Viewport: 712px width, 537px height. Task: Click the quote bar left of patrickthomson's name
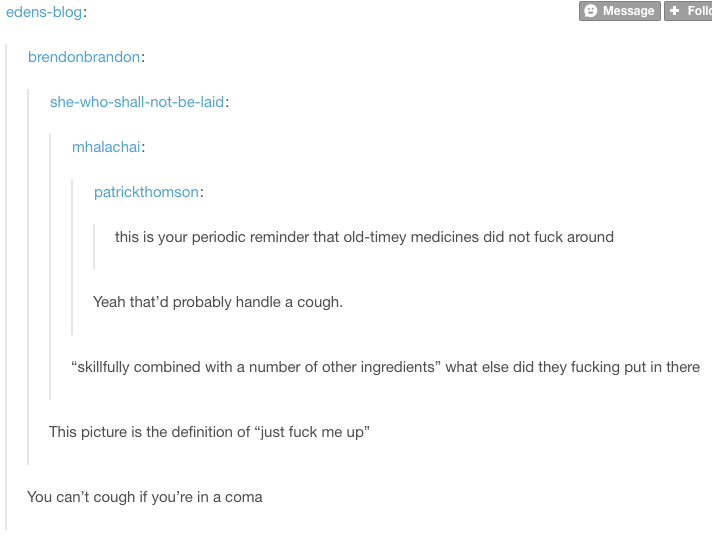coord(72,256)
